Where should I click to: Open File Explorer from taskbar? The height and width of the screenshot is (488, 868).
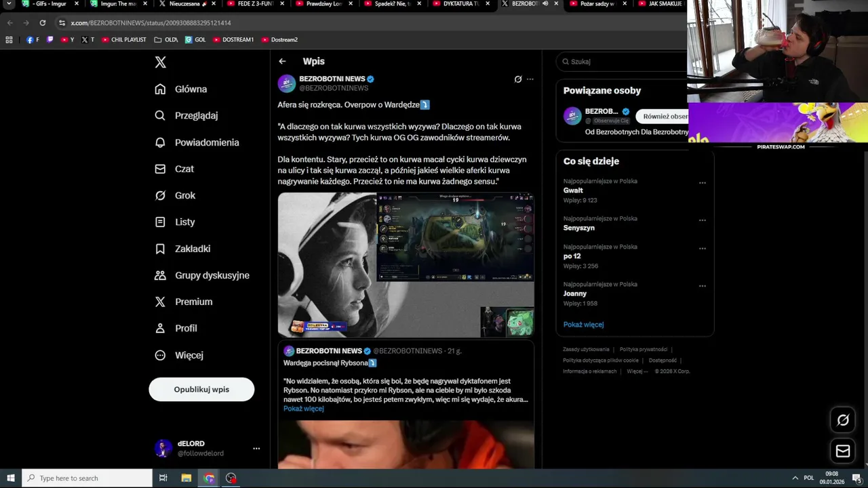click(186, 478)
